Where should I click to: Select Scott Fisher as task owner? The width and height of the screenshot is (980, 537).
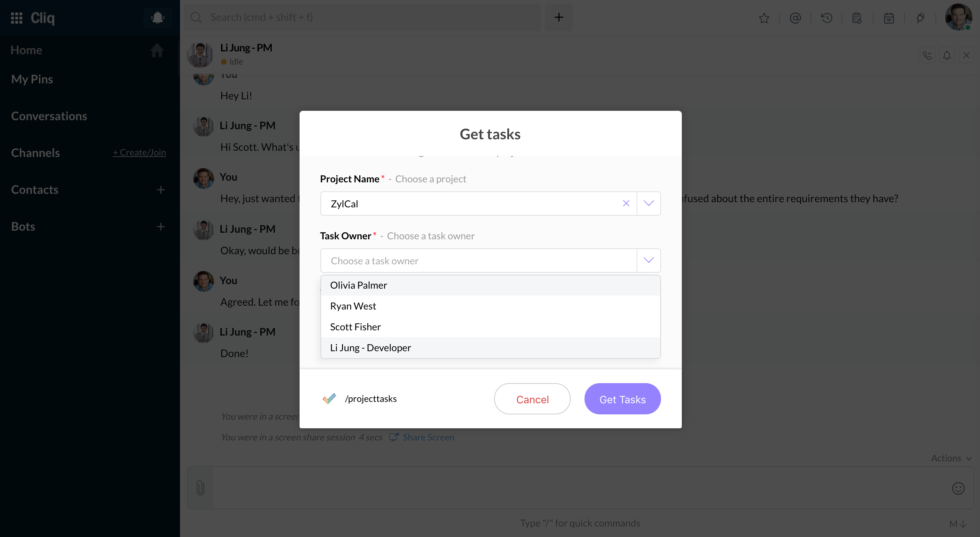(490, 327)
